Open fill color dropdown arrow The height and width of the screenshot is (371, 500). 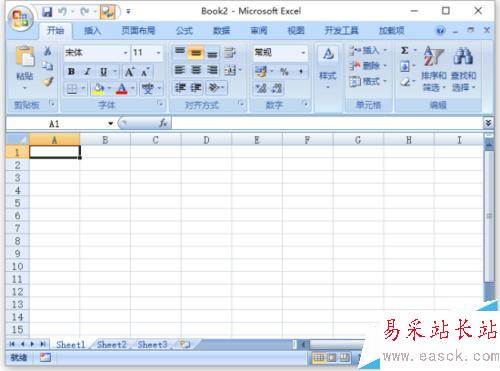[x=109, y=89]
